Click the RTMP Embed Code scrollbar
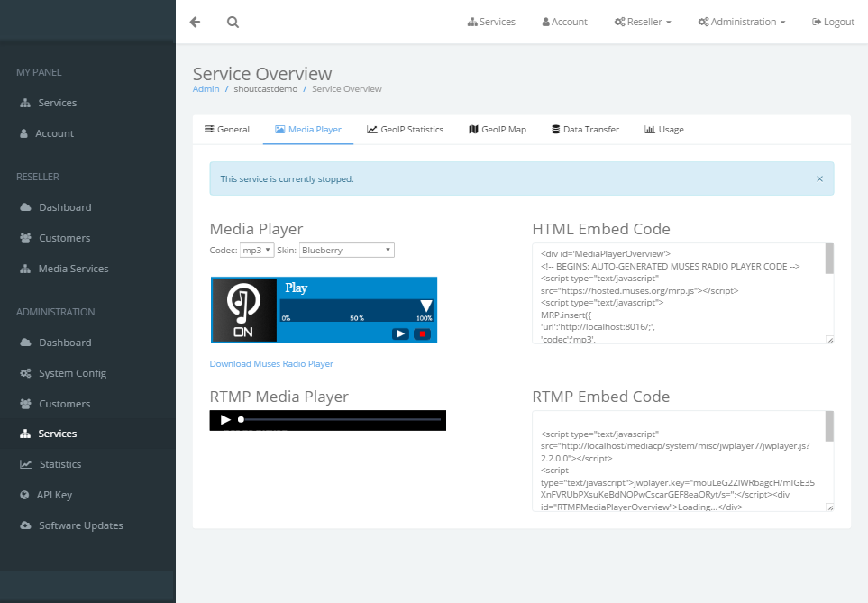868x603 pixels. [829, 426]
